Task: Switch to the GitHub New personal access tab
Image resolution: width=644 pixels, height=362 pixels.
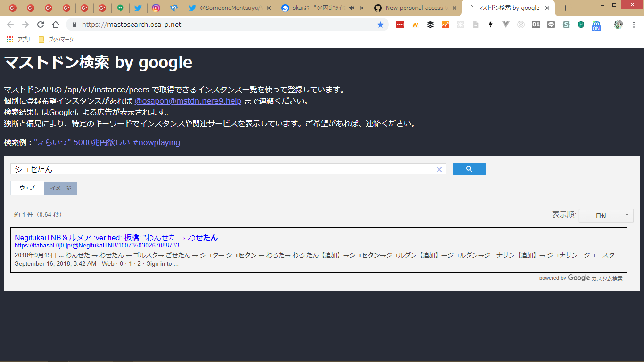Action: click(x=413, y=8)
